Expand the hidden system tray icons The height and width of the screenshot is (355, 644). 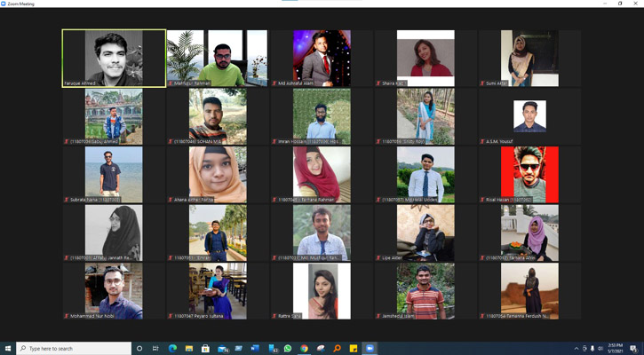click(576, 348)
